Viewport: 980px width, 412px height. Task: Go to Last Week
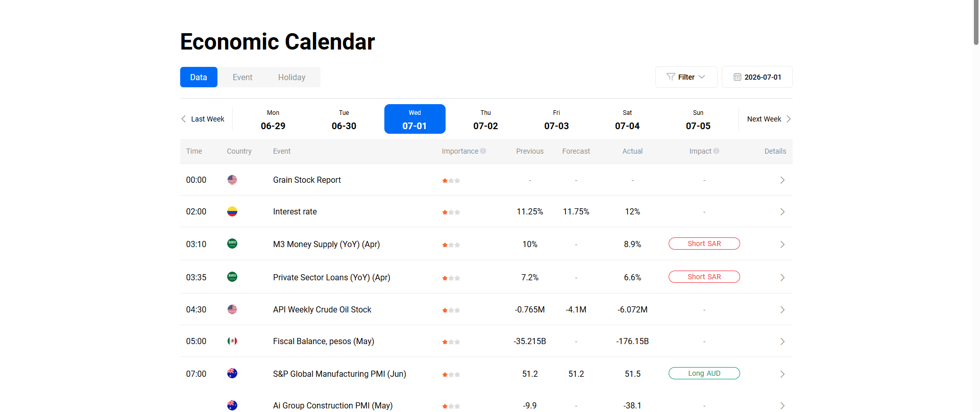(203, 119)
